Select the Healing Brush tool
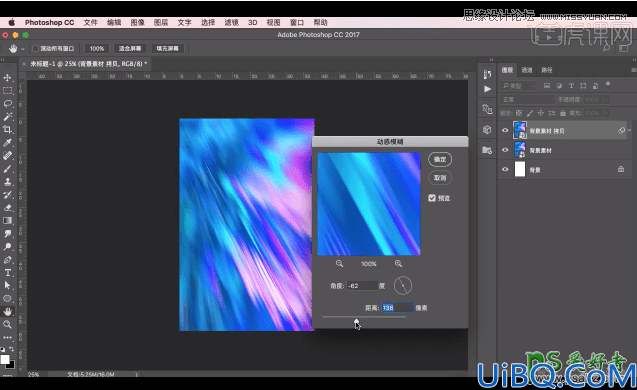Viewport: 637px width, 390px height. pos(7,156)
